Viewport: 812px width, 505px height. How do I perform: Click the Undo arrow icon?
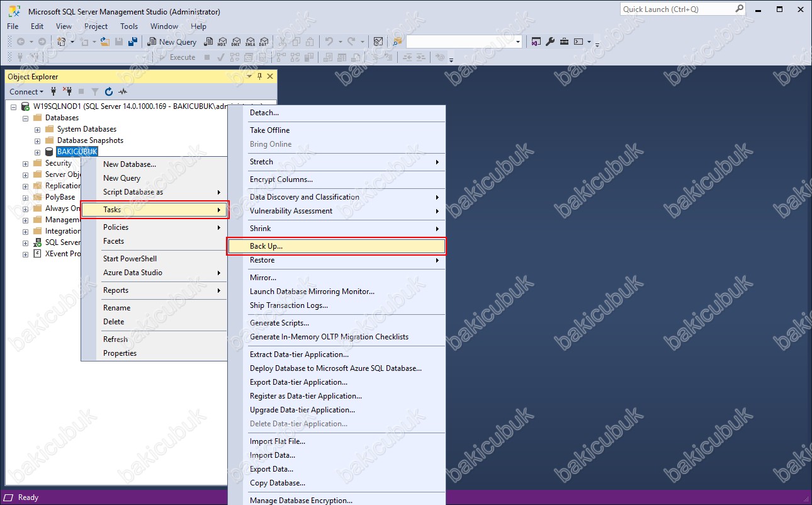[x=329, y=42]
